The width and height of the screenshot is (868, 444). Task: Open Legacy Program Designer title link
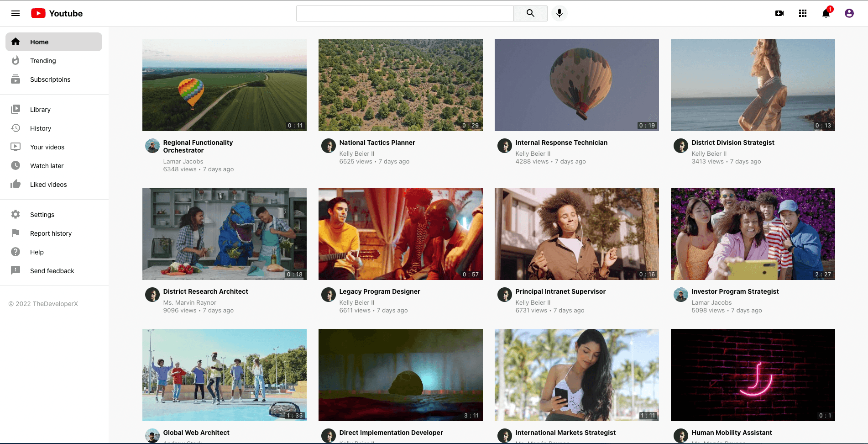(x=380, y=291)
